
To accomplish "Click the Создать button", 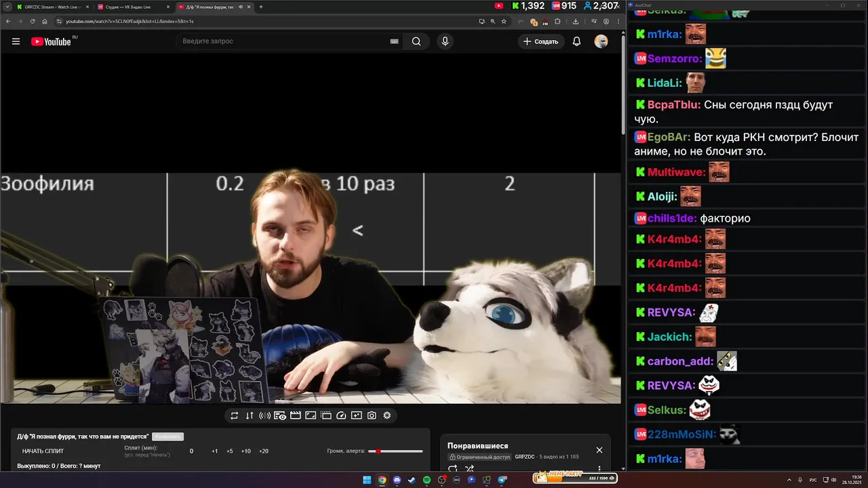I will pyautogui.click(x=541, y=41).
